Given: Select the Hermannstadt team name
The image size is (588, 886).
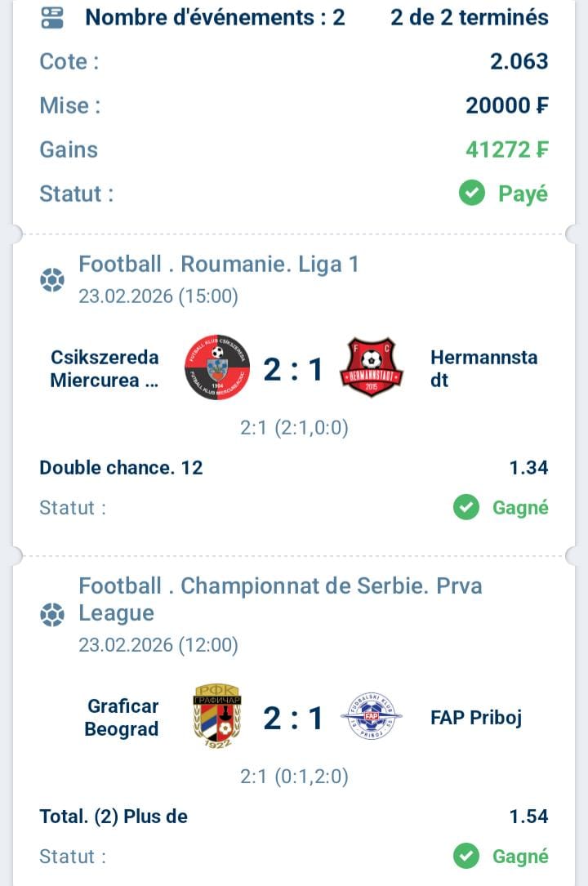Looking at the screenshot, I should [x=483, y=369].
